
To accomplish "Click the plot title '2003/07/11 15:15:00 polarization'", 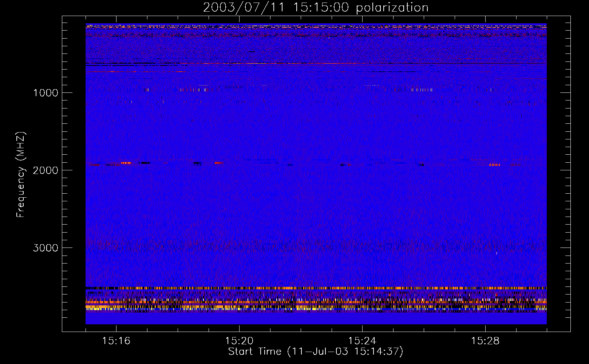I will point(316,8).
